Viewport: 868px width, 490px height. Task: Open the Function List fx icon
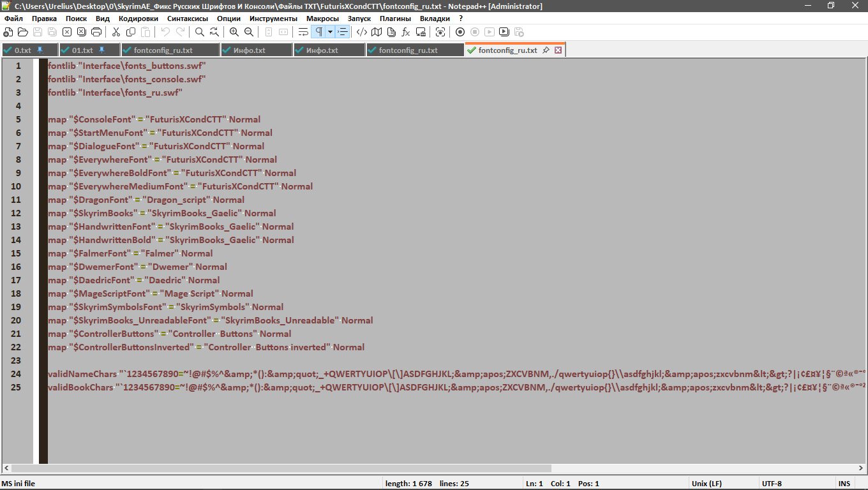pyautogui.click(x=406, y=32)
